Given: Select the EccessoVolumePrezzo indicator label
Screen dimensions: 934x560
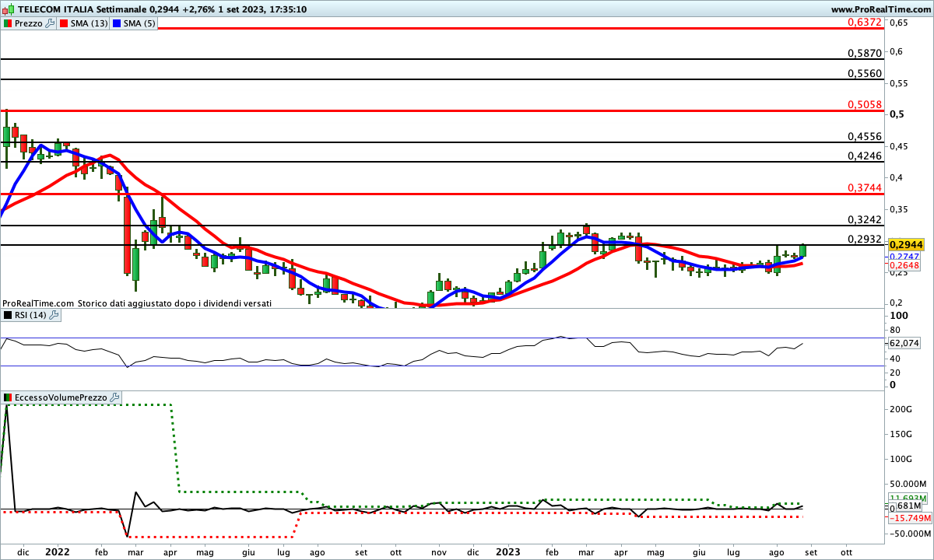Looking at the screenshot, I should (x=61, y=397).
